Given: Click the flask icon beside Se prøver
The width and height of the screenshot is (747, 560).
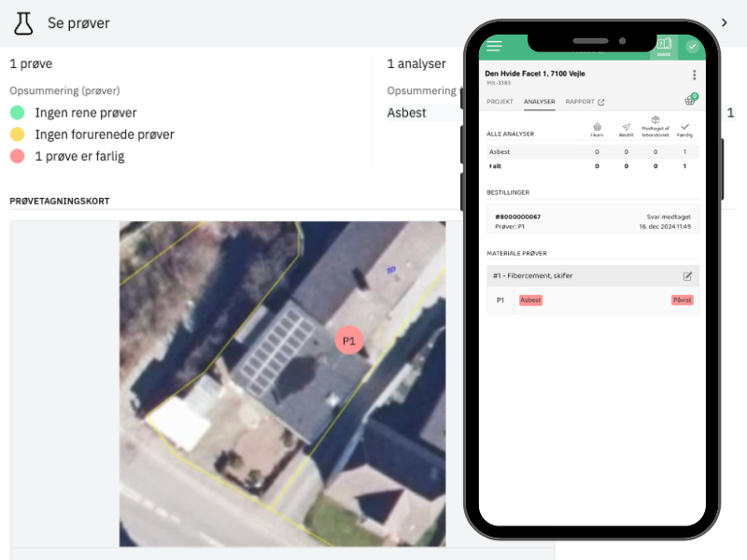Looking at the screenshot, I should pos(23,22).
